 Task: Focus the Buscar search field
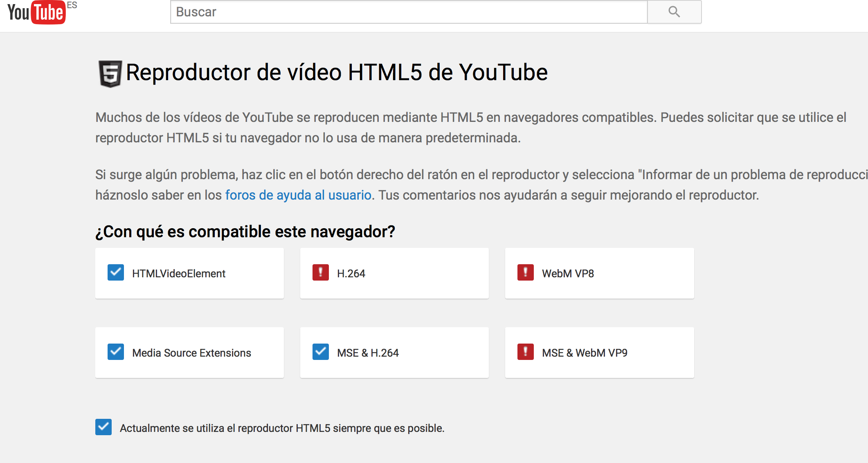click(408, 12)
